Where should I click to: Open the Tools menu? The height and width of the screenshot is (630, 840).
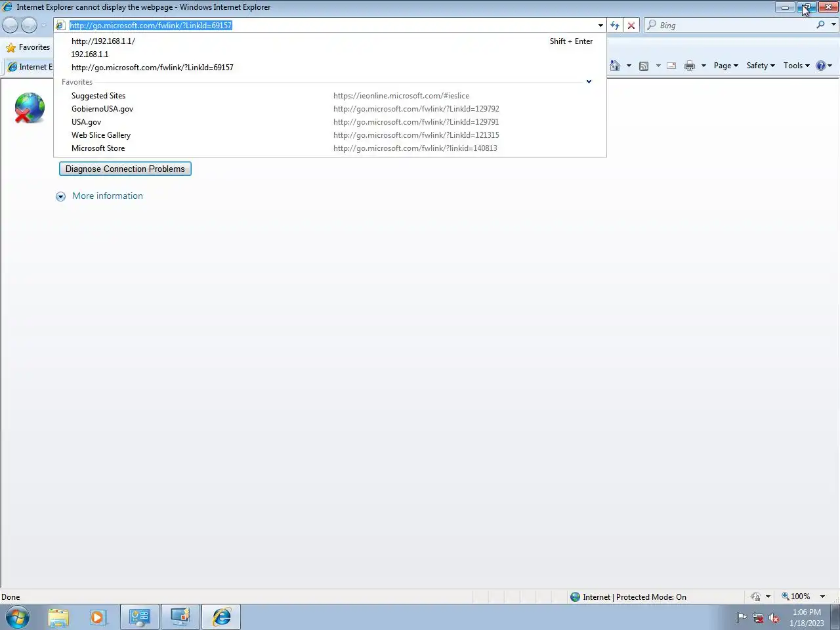(797, 66)
